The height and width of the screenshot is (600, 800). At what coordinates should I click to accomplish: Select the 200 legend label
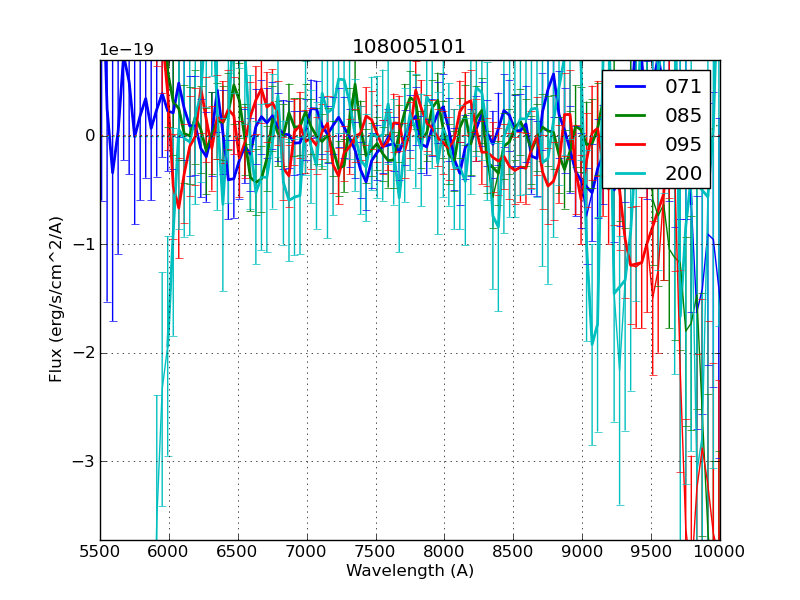pos(683,173)
